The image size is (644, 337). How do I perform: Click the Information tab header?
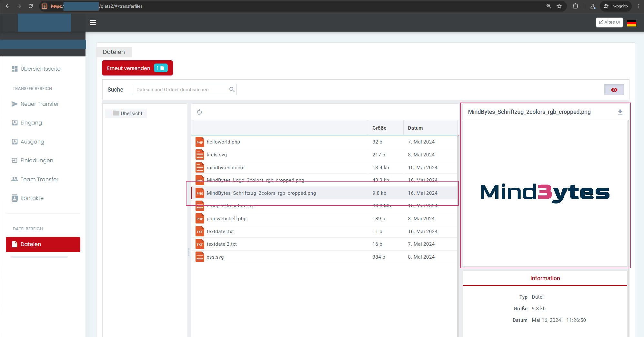tap(545, 278)
